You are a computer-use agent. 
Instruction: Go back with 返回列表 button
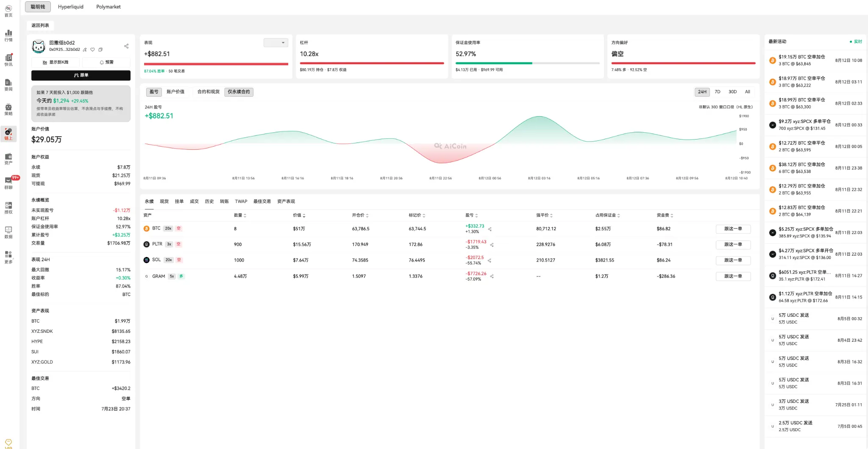click(40, 25)
